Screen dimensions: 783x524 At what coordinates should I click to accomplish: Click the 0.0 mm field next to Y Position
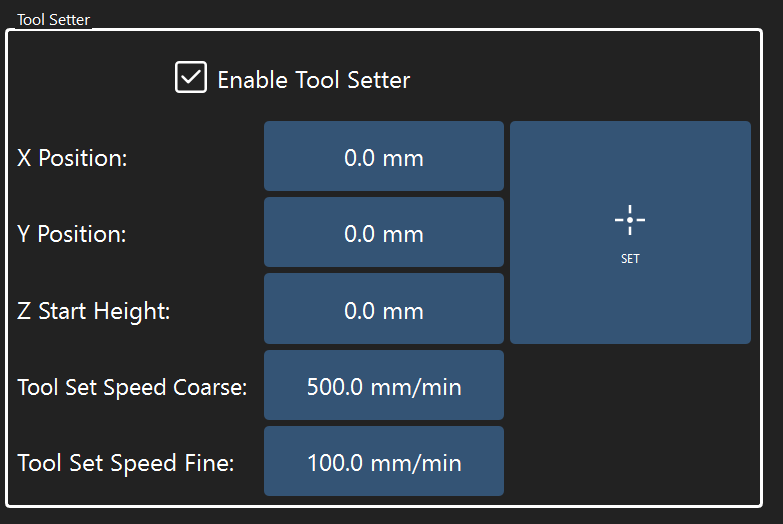coord(384,233)
